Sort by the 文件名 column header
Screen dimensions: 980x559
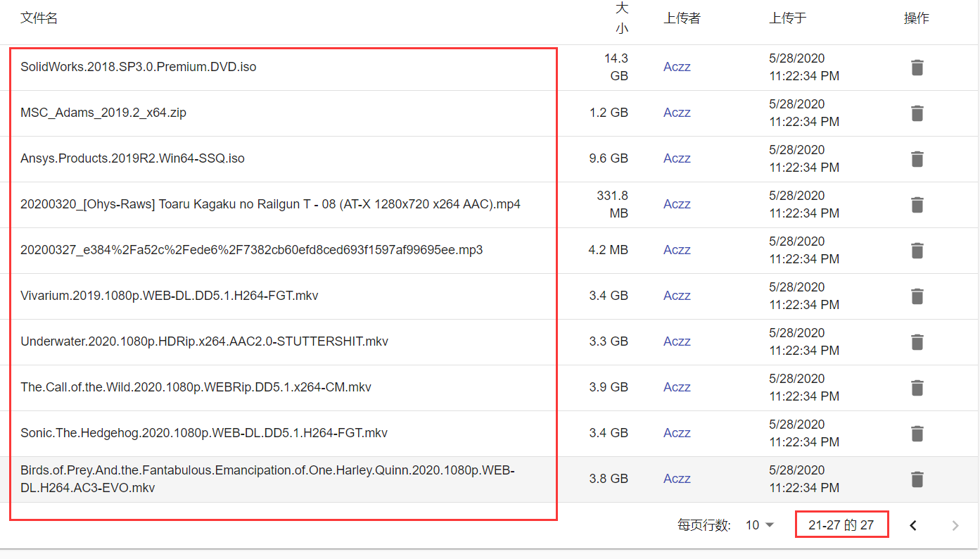point(39,17)
